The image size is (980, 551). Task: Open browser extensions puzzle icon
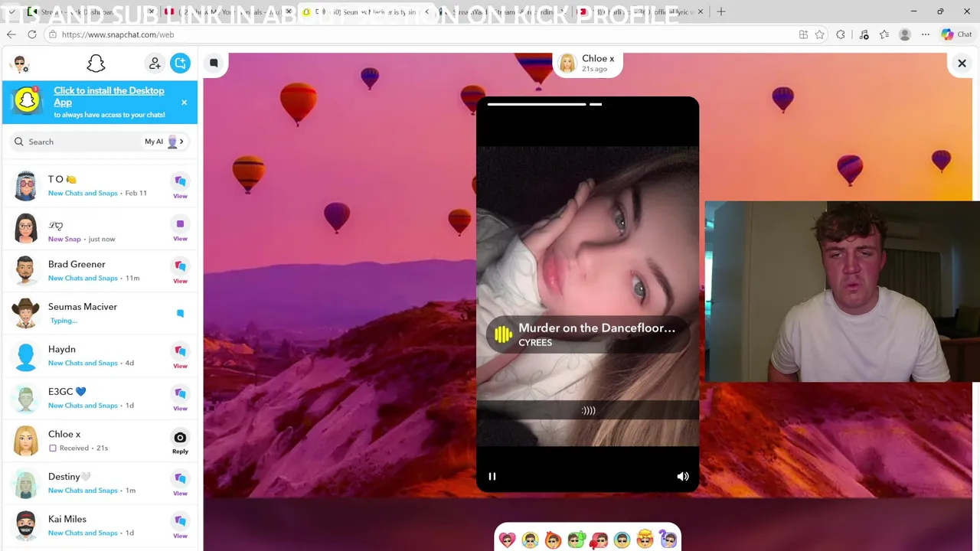pos(841,34)
